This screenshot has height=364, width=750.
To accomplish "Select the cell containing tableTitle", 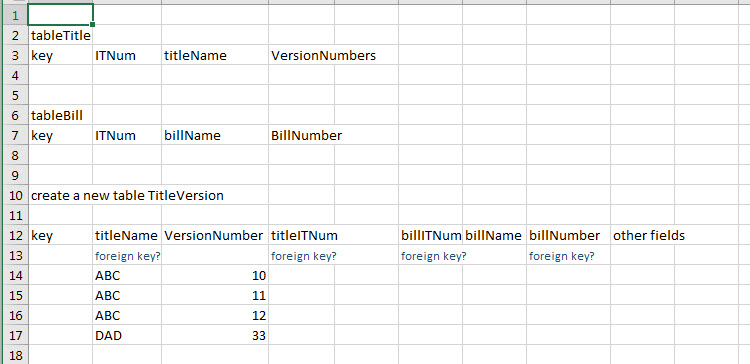I will [60, 35].
